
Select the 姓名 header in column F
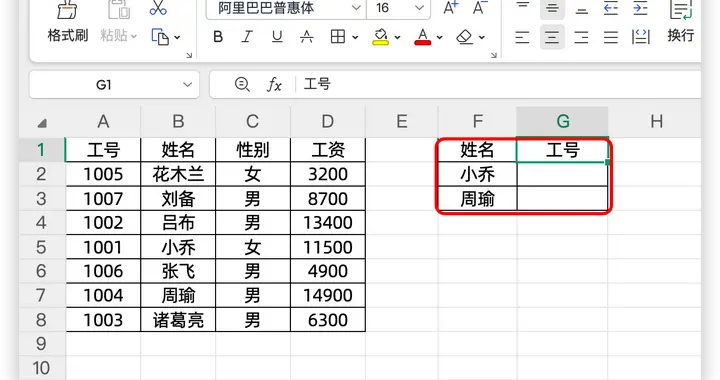click(x=478, y=150)
